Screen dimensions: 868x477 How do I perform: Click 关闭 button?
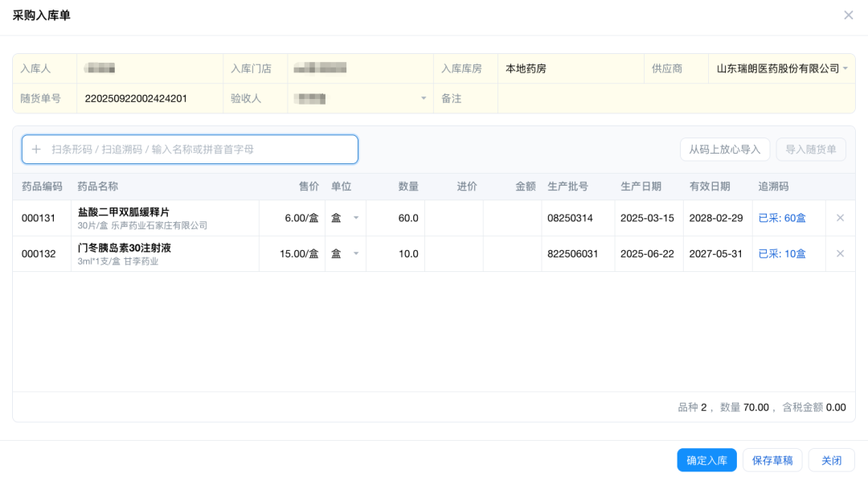point(832,460)
